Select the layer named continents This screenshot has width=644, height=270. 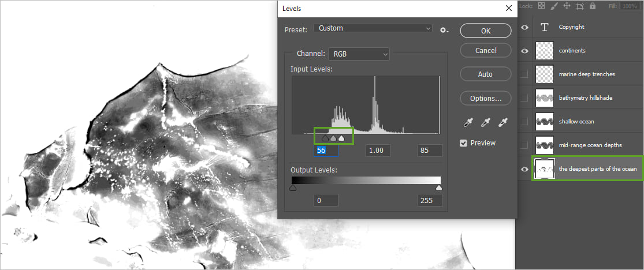point(572,51)
